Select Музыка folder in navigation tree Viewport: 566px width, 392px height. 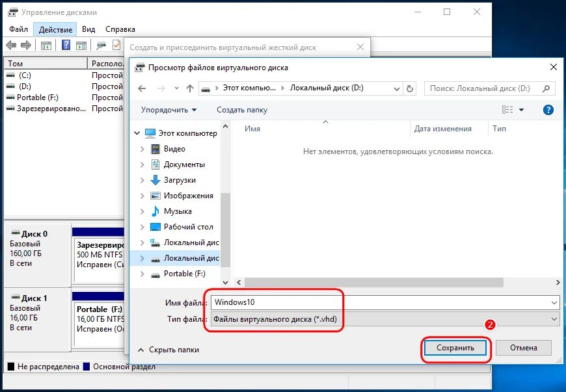178,211
